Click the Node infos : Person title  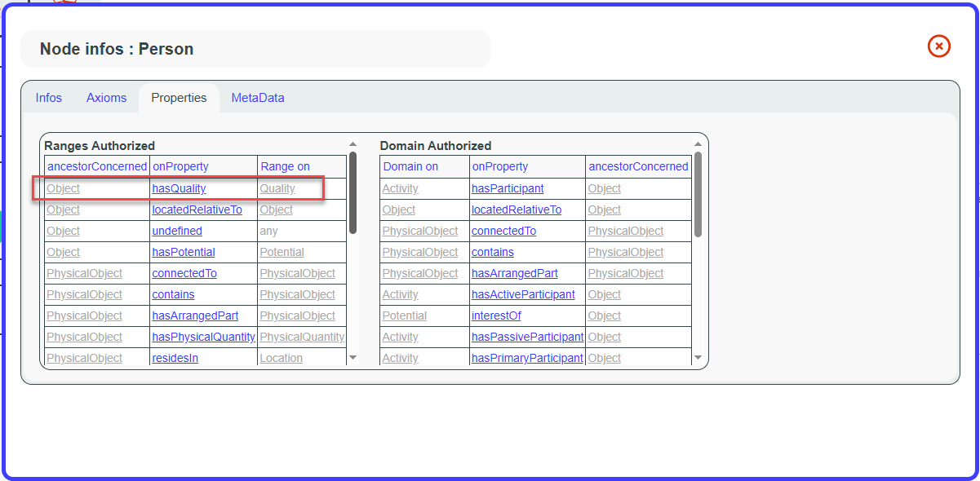coord(117,49)
